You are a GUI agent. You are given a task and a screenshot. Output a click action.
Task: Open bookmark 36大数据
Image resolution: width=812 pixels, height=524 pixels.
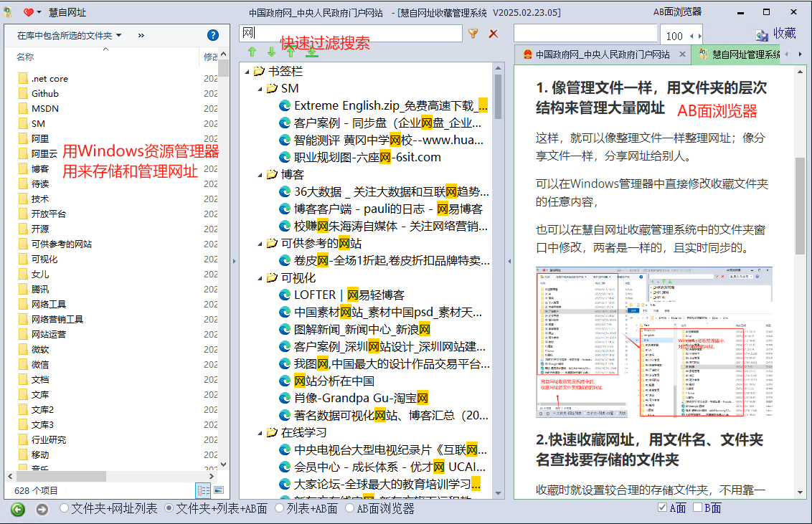[x=392, y=192]
